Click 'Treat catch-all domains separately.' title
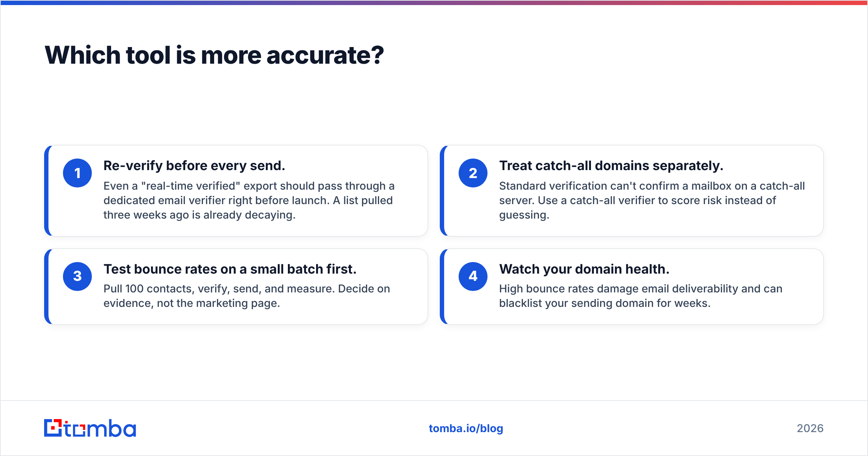The height and width of the screenshot is (456, 868). point(611,166)
